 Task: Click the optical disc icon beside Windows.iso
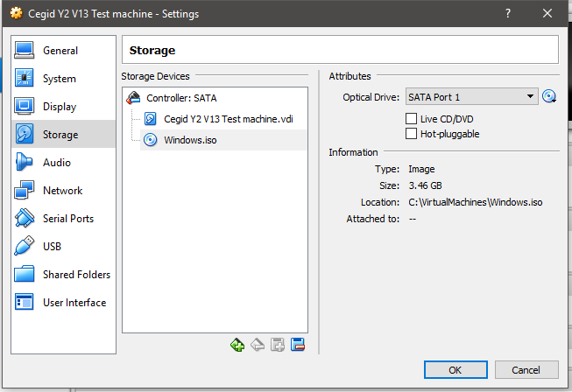(x=151, y=140)
